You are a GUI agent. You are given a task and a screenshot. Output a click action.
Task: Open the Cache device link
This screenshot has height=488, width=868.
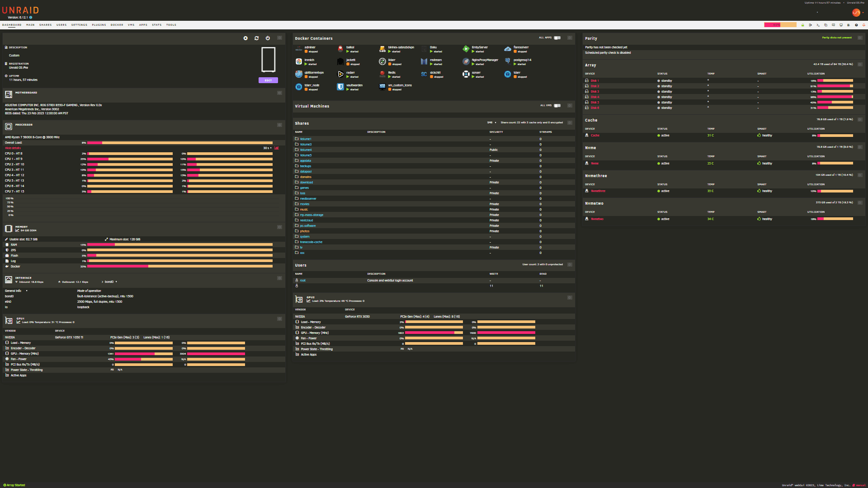pyautogui.click(x=595, y=136)
